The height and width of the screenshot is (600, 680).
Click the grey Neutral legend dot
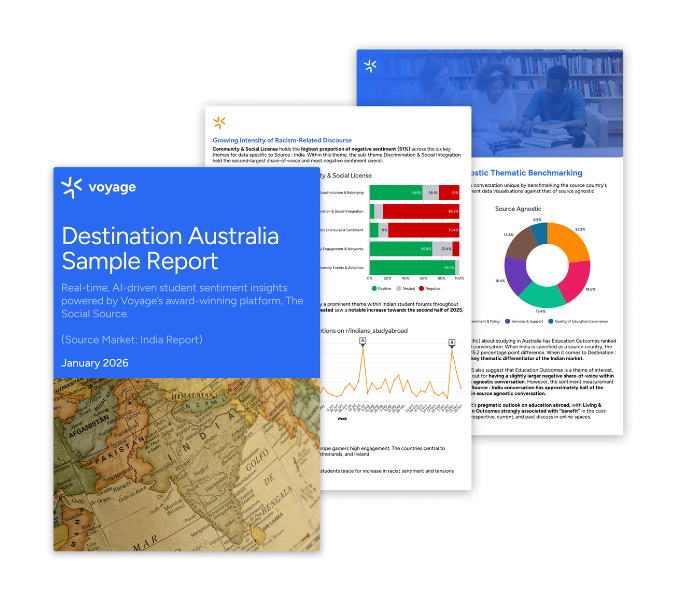[x=399, y=288]
